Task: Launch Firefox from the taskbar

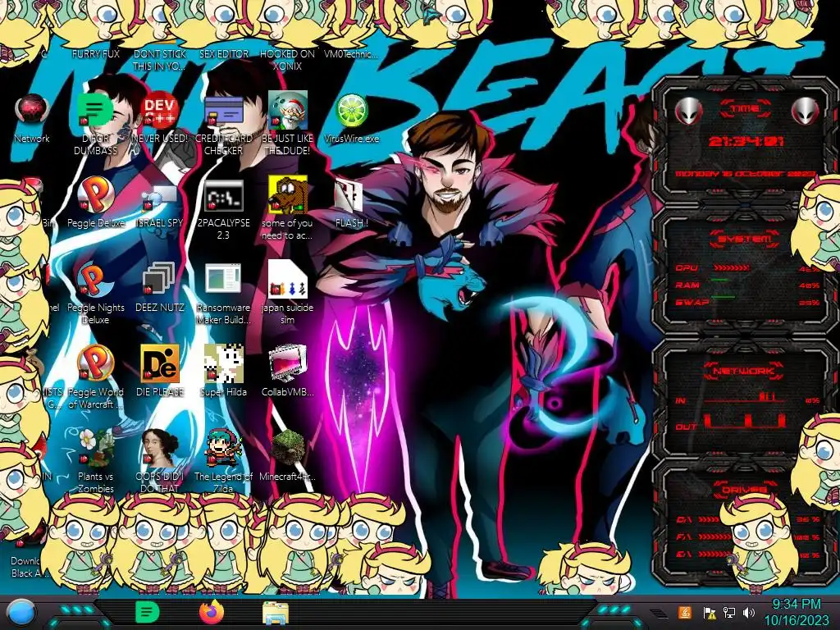Action: [212, 612]
